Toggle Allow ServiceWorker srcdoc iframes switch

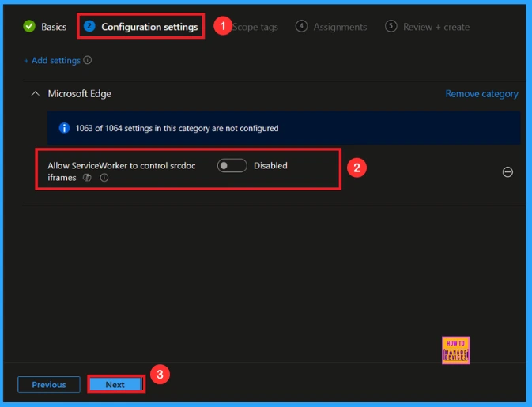point(232,165)
